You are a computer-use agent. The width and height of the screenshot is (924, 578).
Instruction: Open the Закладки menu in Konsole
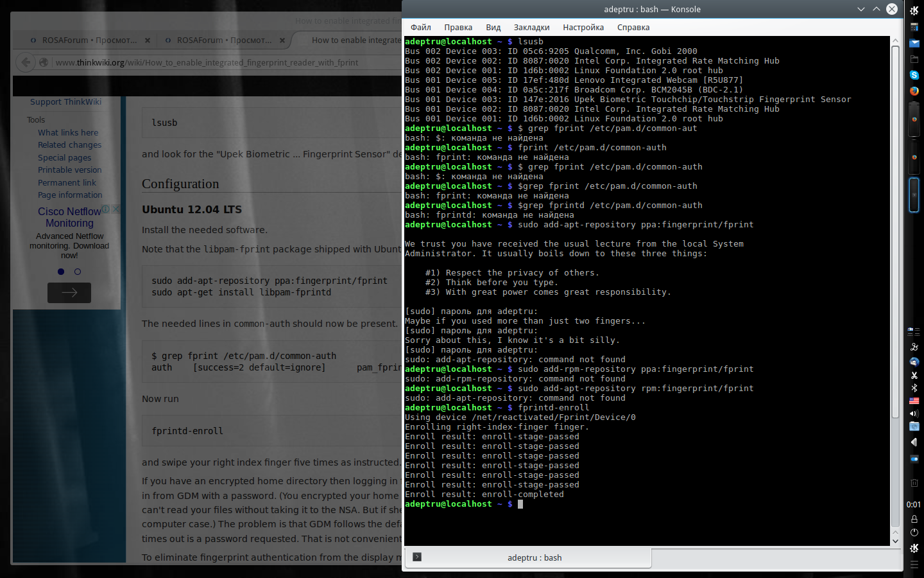531,28
